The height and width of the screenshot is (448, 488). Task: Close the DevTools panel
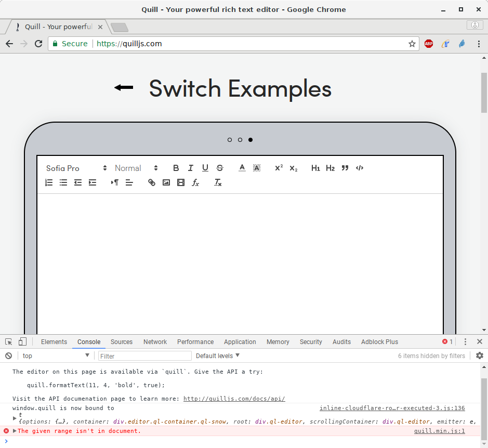coord(480,341)
